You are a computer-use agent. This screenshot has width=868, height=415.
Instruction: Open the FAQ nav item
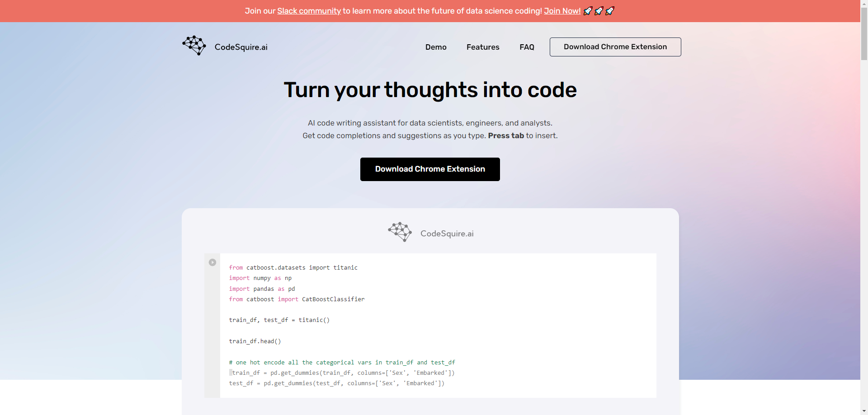[x=527, y=47]
